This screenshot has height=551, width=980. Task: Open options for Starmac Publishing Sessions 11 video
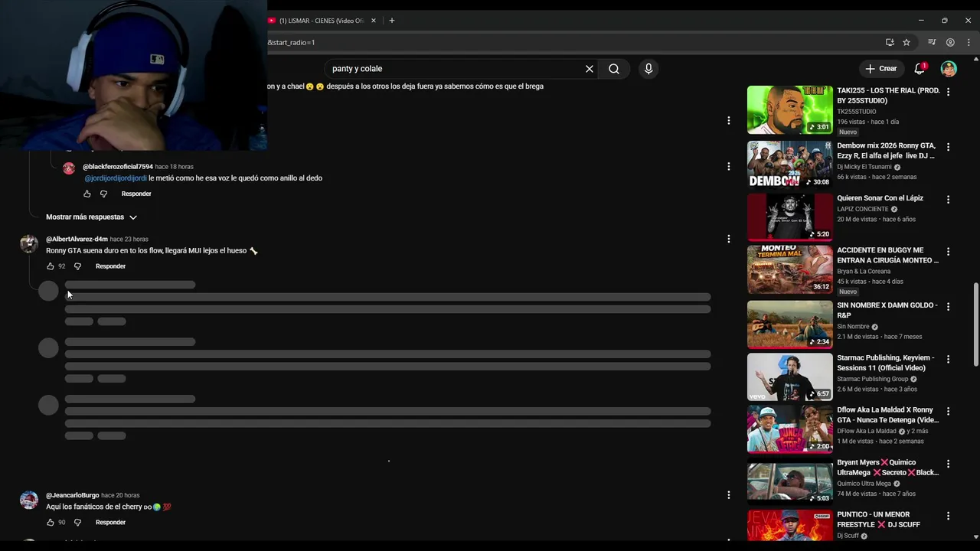point(948,359)
